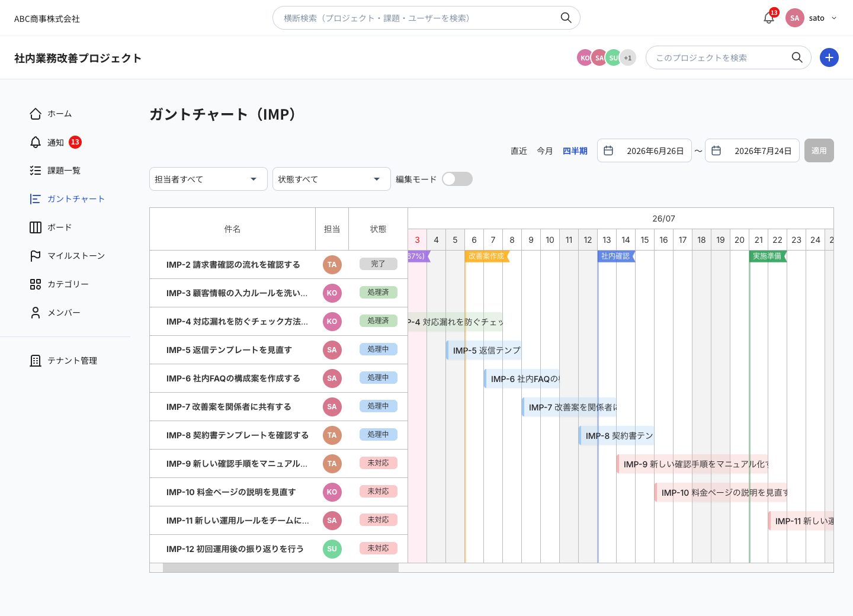
Task: Click the 完了 status badge for IMP-2
Action: pyautogui.click(x=379, y=264)
